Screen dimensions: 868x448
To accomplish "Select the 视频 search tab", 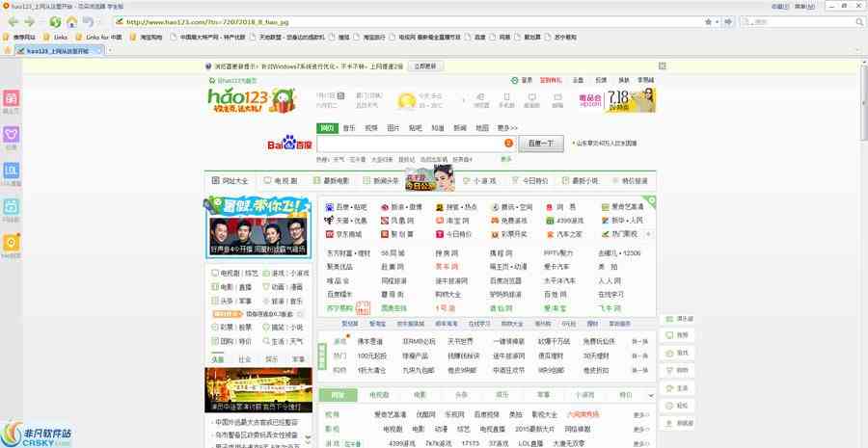I will (371, 128).
